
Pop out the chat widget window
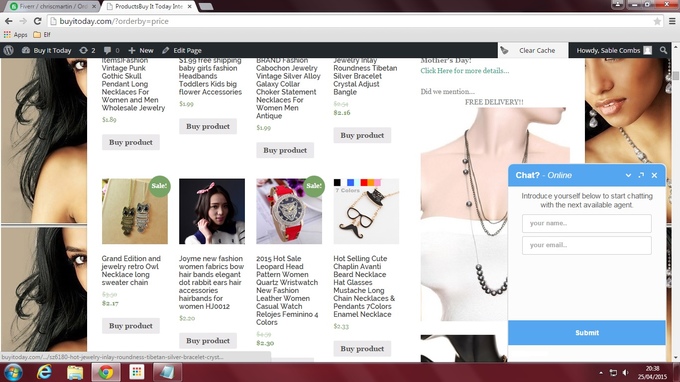[641, 175]
